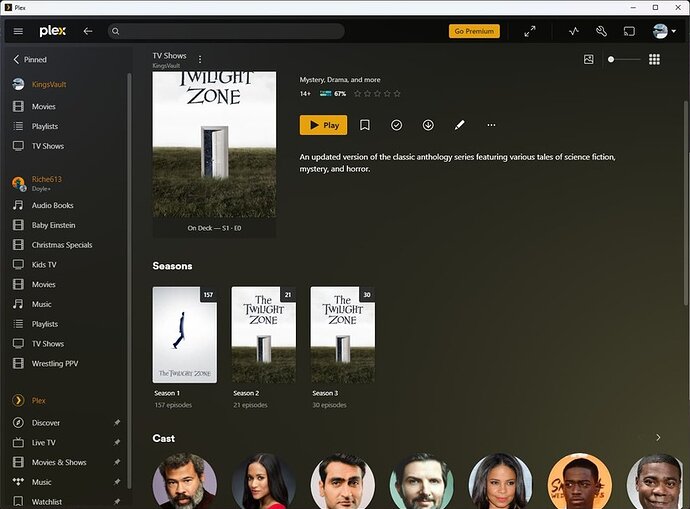Image resolution: width=690 pixels, height=509 pixels.
Task: Click the Go Premium button
Action: tap(474, 31)
